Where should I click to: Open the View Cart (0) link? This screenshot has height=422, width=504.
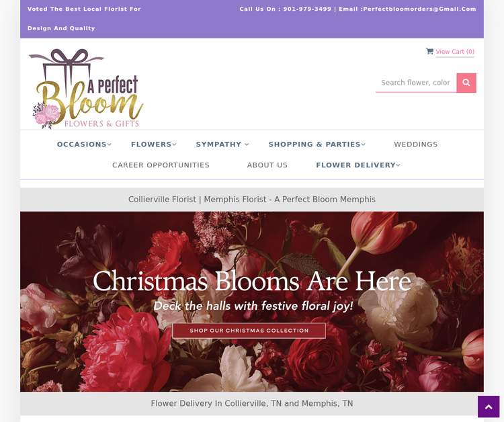455,52
